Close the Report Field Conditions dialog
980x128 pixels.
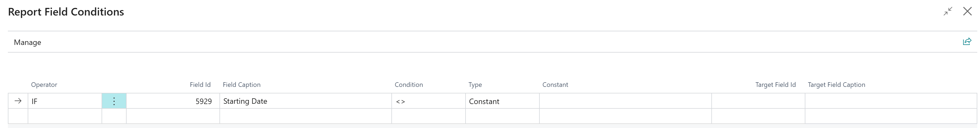tap(968, 11)
